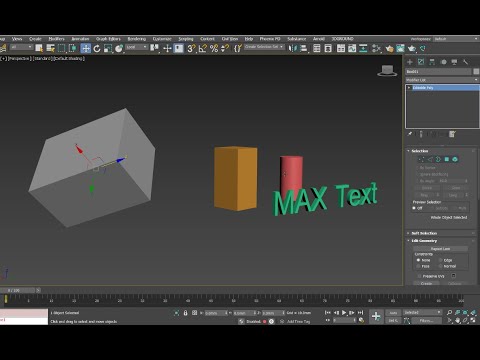
Task: Open the Modify panel tab
Action: point(421,62)
